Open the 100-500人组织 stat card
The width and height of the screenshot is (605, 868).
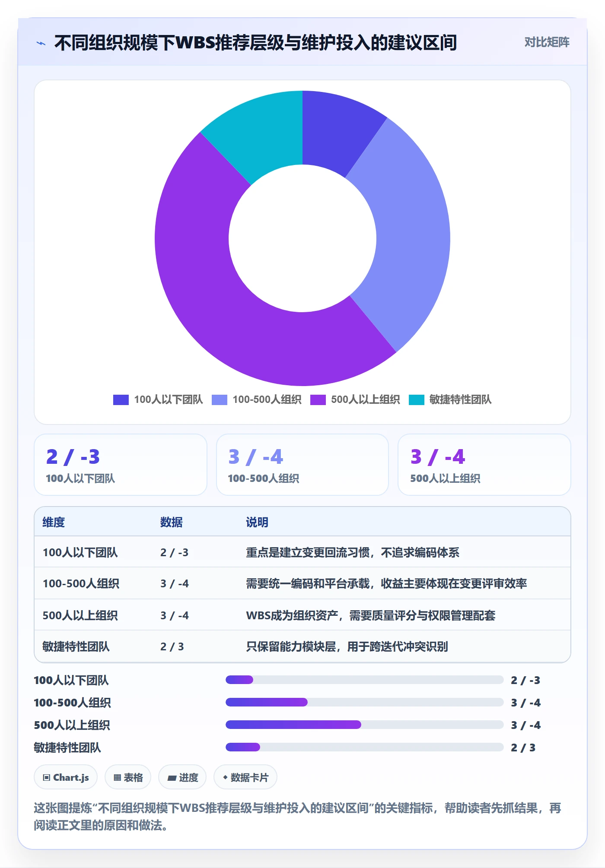coord(302,465)
